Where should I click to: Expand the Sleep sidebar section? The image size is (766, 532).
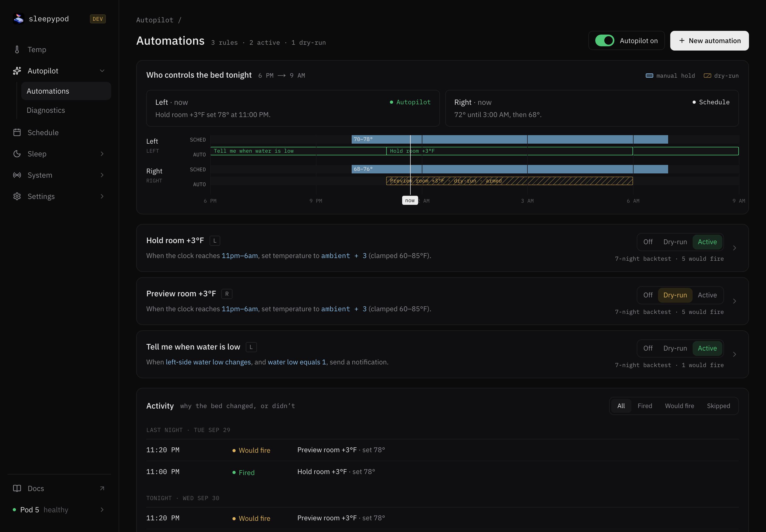102,154
